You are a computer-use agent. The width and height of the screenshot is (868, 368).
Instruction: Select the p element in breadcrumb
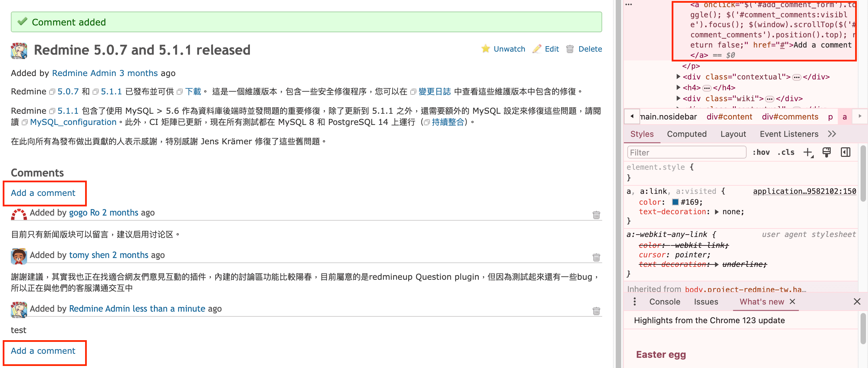tap(830, 117)
